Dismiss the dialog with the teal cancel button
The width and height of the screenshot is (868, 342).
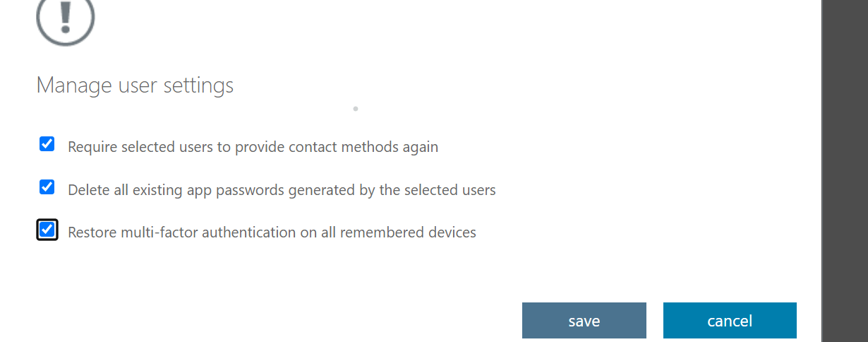(730, 321)
